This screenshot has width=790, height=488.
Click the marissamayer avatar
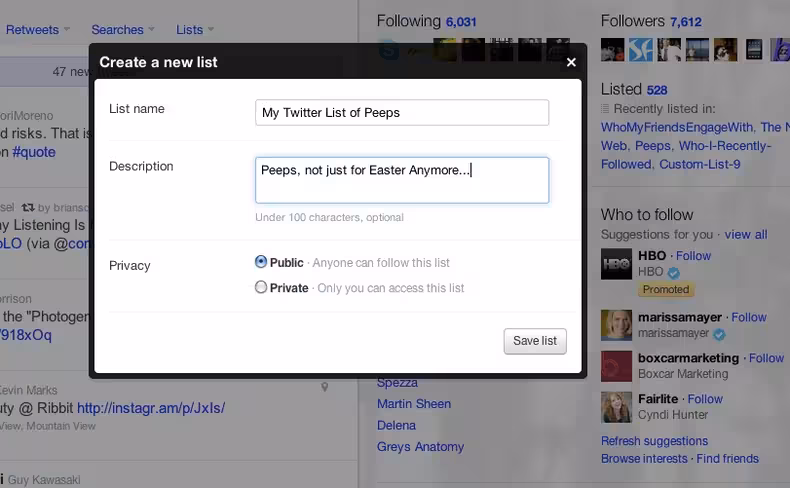[616, 325]
